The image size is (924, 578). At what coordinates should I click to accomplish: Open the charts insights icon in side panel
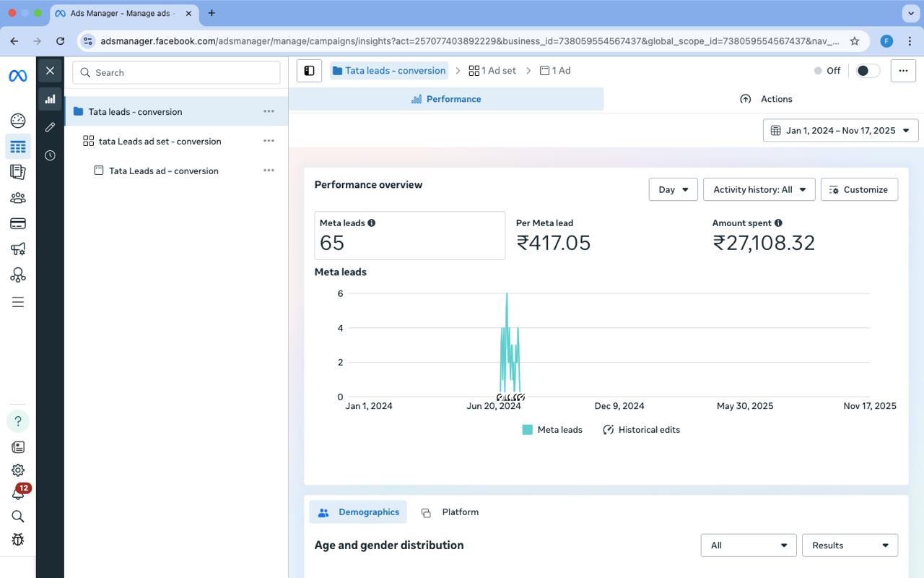click(x=50, y=99)
